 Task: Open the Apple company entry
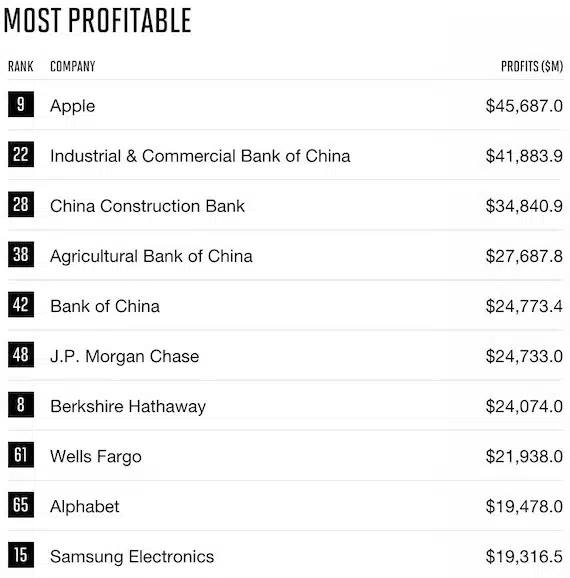[x=73, y=107]
